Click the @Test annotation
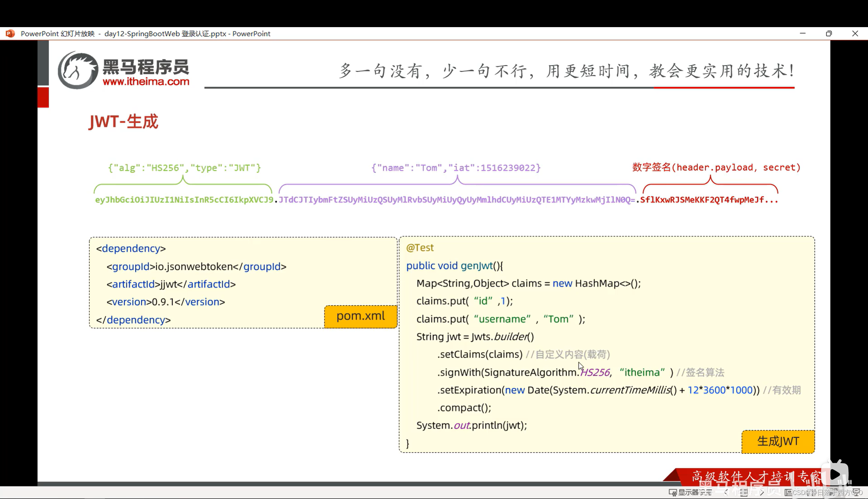This screenshot has height=499, width=868. pyautogui.click(x=420, y=247)
